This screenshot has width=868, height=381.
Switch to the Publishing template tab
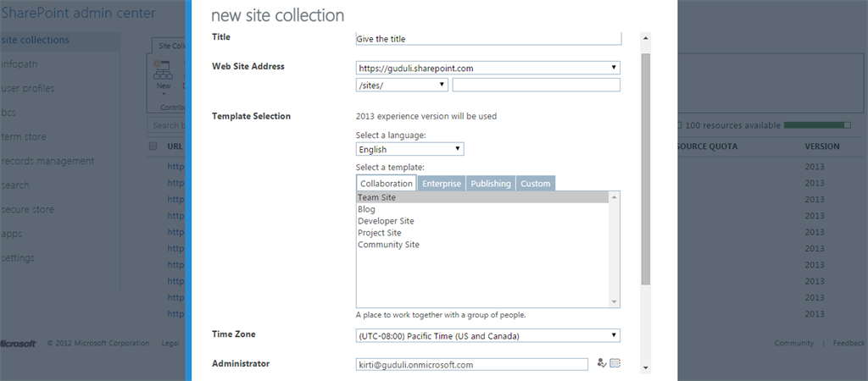pyautogui.click(x=491, y=184)
